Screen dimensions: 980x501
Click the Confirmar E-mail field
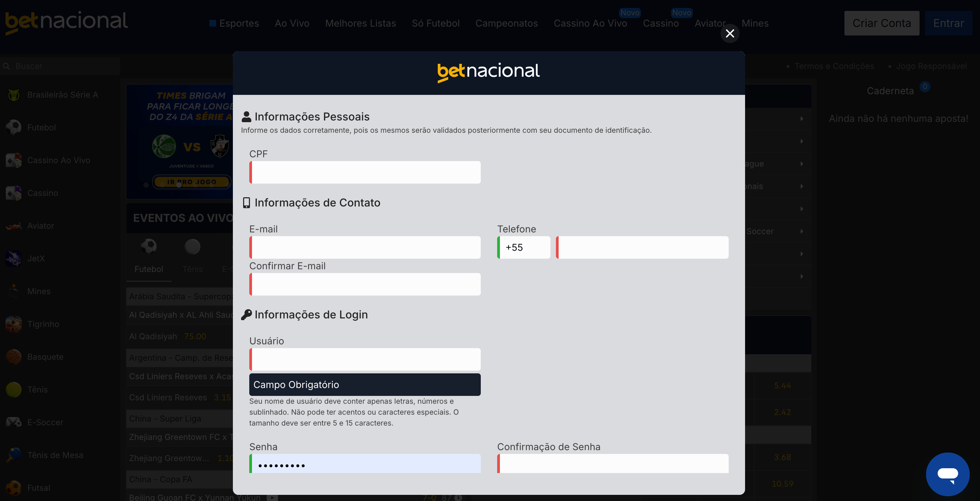point(365,284)
